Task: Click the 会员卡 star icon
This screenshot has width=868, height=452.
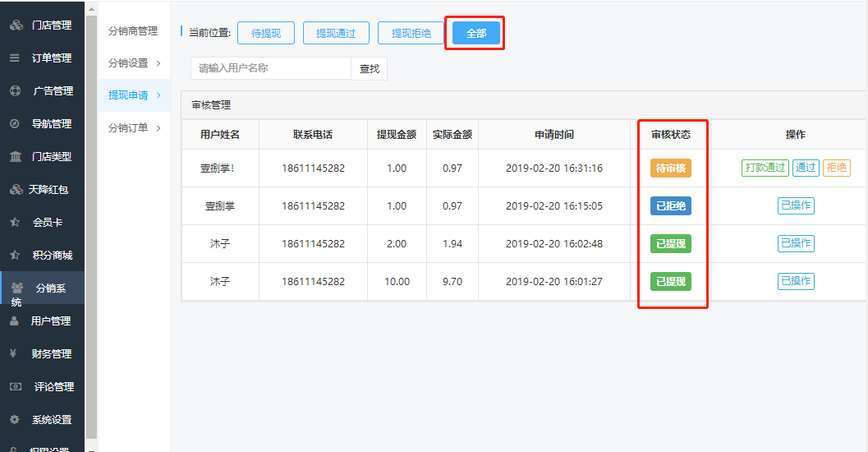Action: click(15, 222)
